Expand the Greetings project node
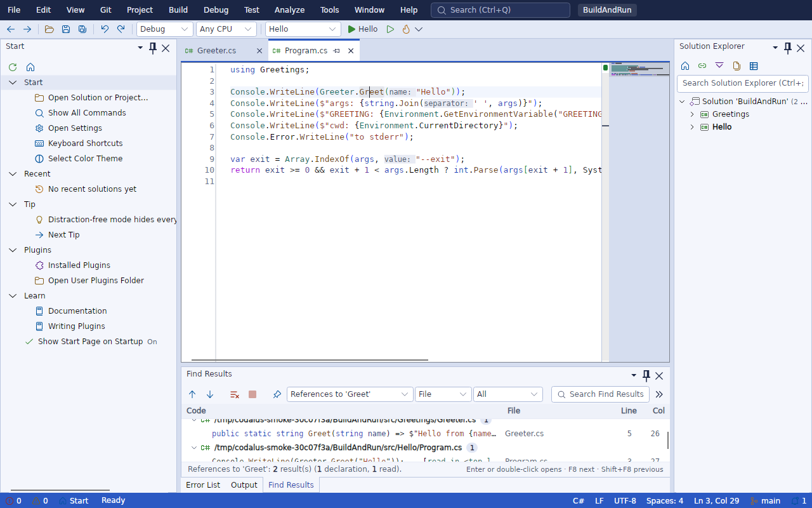812x508 pixels. (x=692, y=114)
